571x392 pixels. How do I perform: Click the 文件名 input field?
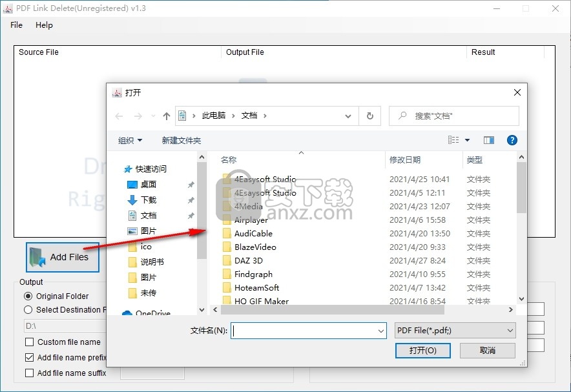click(x=304, y=331)
